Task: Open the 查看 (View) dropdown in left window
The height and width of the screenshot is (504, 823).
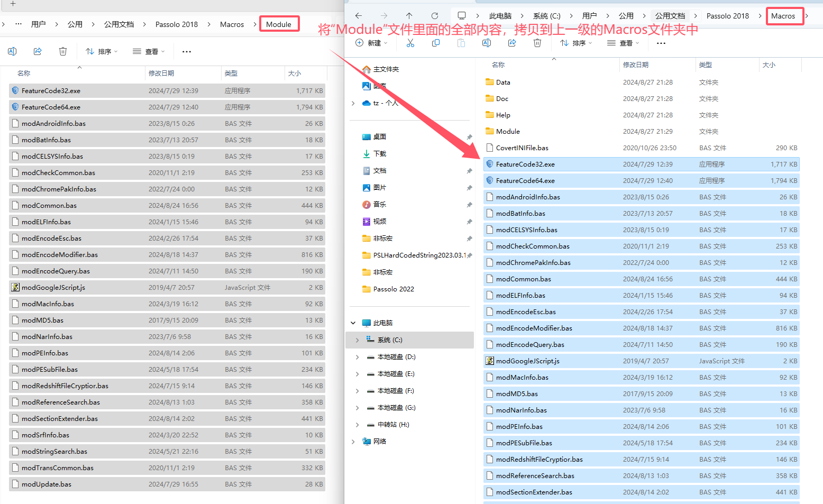Action: (x=149, y=51)
